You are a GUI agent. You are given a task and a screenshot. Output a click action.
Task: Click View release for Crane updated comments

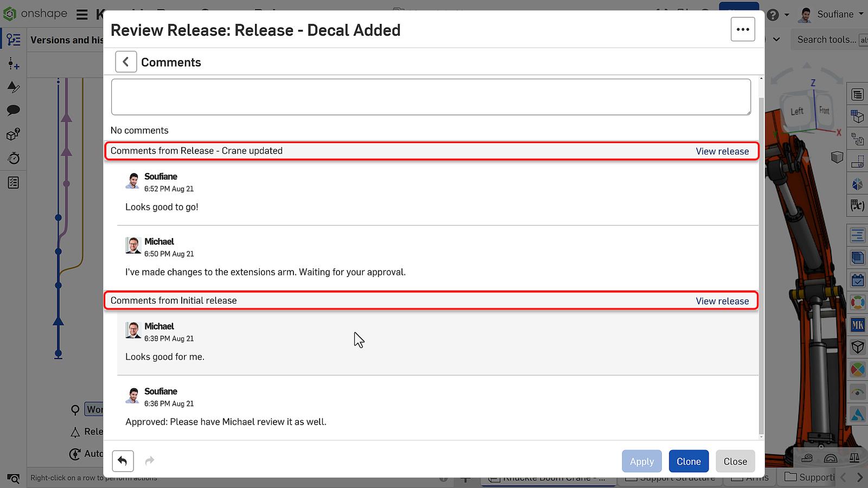[723, 151]
